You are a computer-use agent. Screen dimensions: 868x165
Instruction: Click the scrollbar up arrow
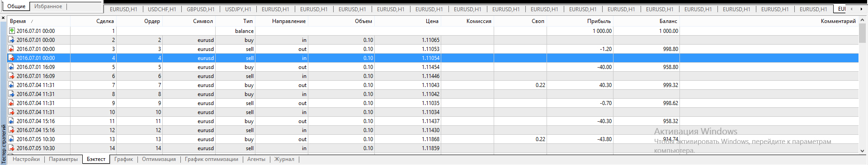pyautogui.click(x=862, y=20)
